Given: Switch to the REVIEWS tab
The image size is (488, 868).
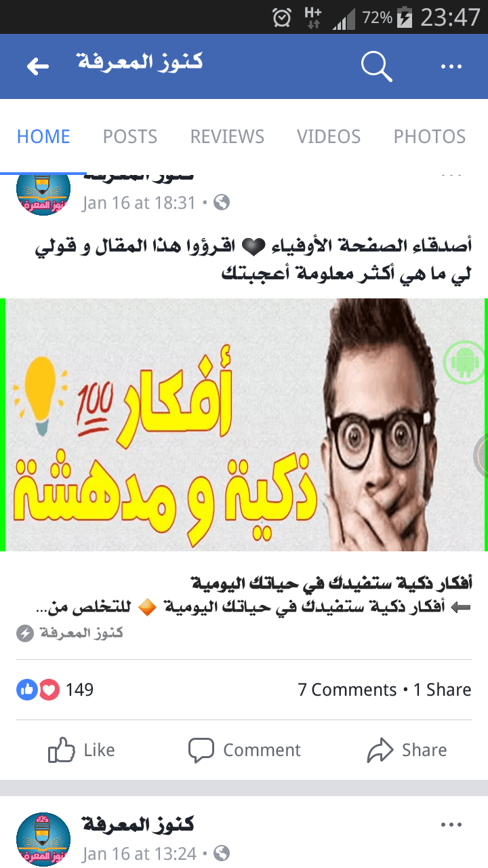Looking at the screenshot, I should [x=227, y=136].
